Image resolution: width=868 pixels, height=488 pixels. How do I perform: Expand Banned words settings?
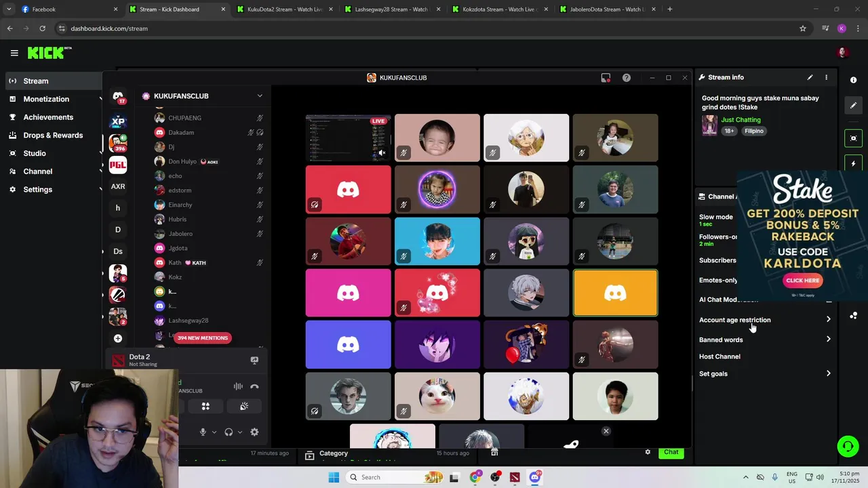coord(765,340)
